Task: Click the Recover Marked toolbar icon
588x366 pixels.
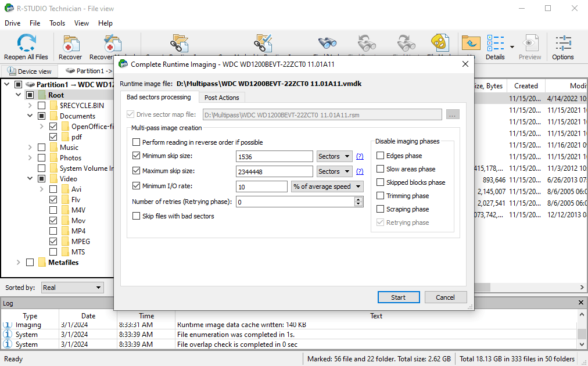Action: (x=112, y=43)
